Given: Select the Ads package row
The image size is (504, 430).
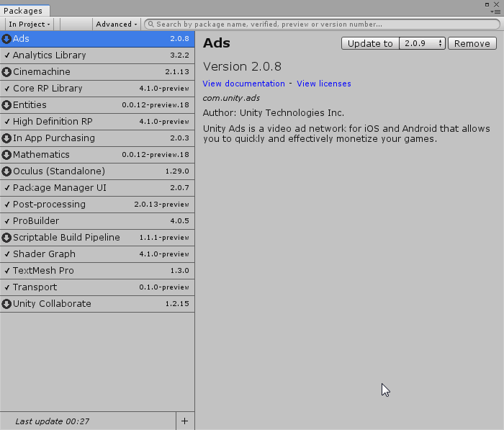Looking at the screenshot, I should click(x=97, y=39).
